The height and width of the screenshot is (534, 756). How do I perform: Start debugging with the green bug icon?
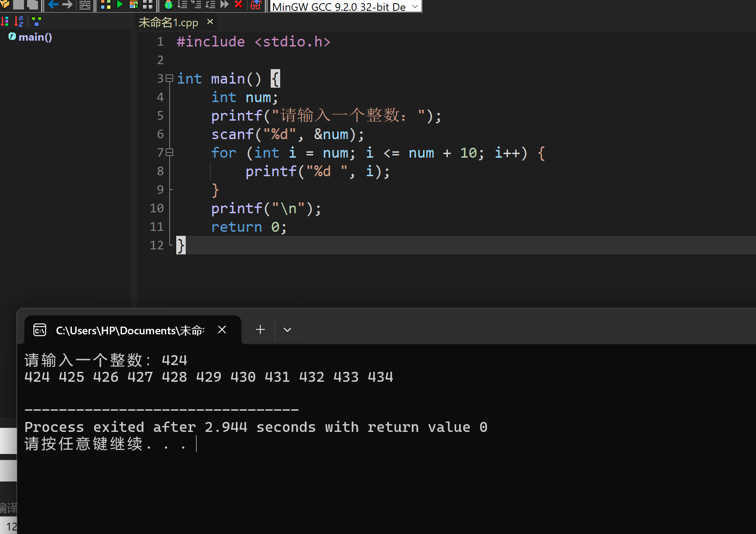tap(169, 5)
